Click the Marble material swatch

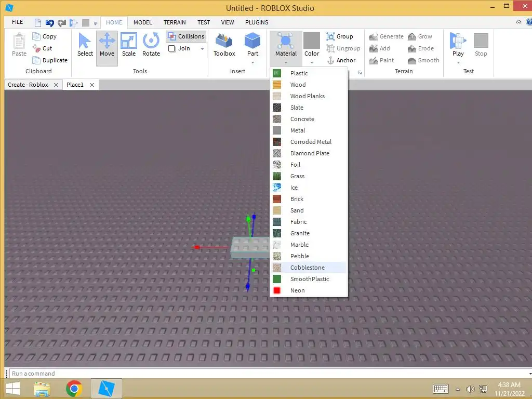tap(277, 245)
